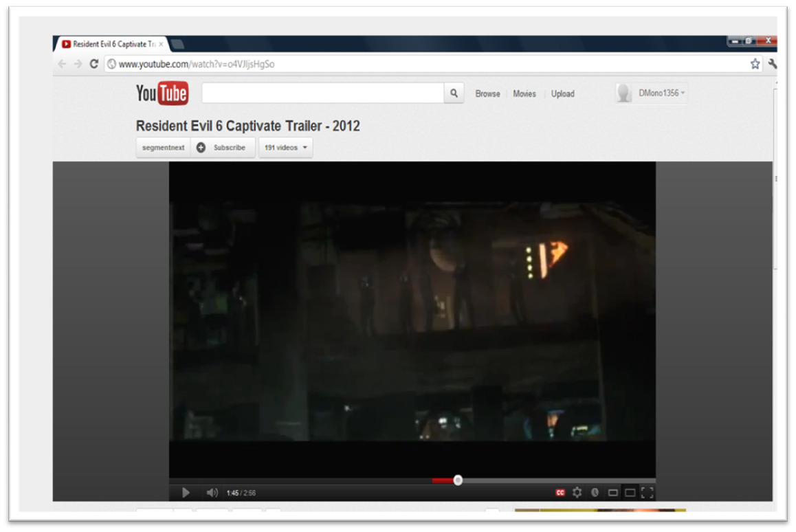Screen dimensions: 796x532
Task: Open the Browse menu item
Action: pos(487,94)
